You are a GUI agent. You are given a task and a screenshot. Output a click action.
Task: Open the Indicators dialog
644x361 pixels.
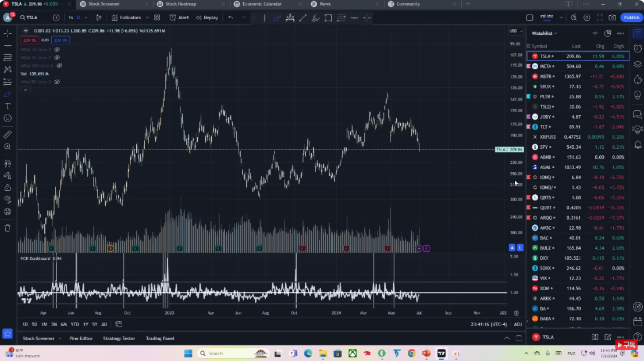tap(126, 17)
